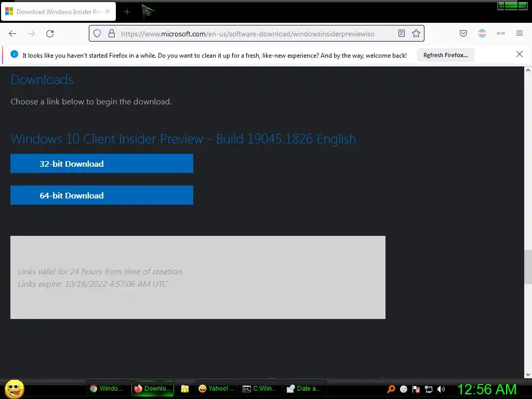Switch to the Firefox 'Downlo...' taskbar window
The image size is (532, 399).
[x=153, y=389]
